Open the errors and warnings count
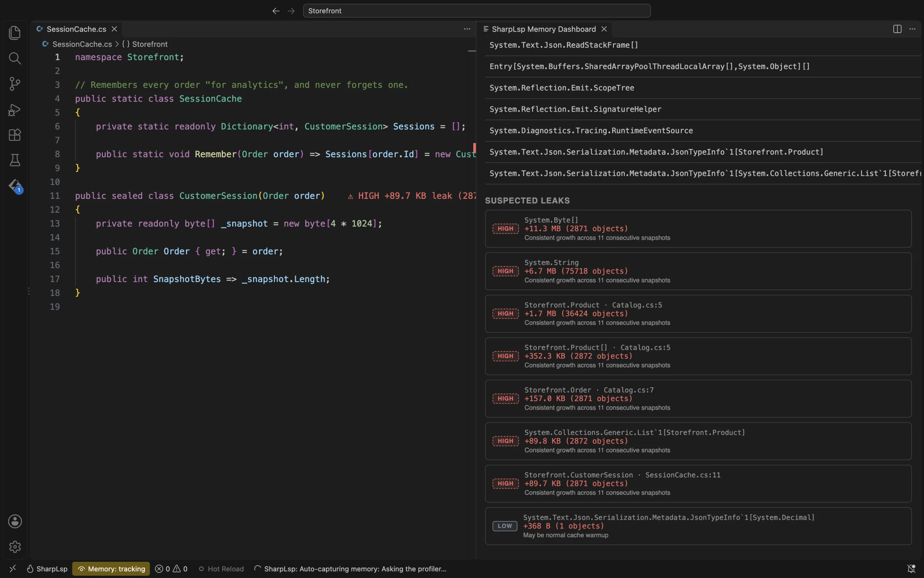Screen dimensions: 924x578 point(171,569)
